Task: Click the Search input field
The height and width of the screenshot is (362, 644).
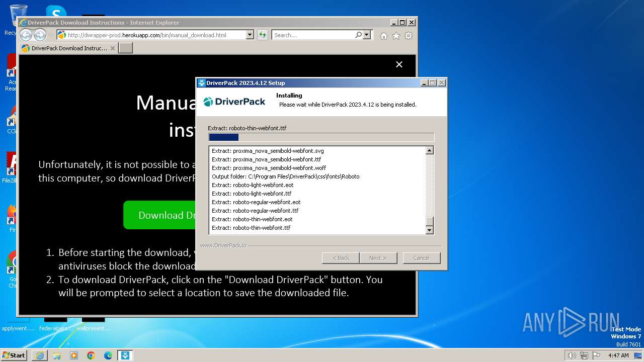Action: pyautogui.click(x=313, y=35)
